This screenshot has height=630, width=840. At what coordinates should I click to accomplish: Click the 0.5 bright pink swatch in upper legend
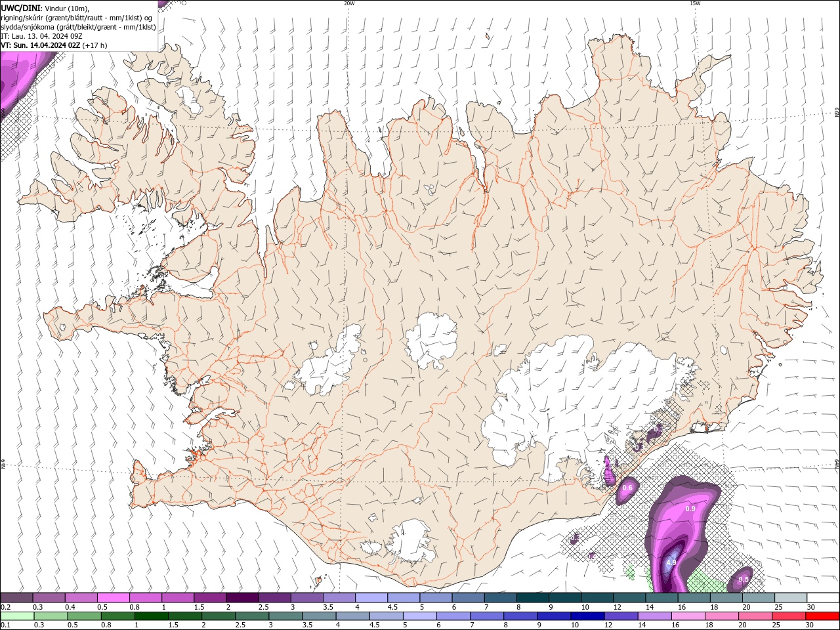[x=113, y=598]
